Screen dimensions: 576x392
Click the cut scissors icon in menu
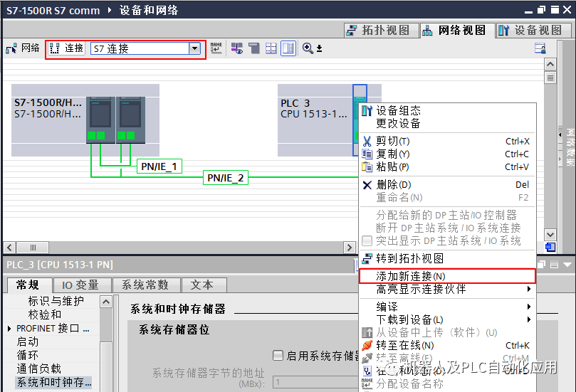pos(367,141)
